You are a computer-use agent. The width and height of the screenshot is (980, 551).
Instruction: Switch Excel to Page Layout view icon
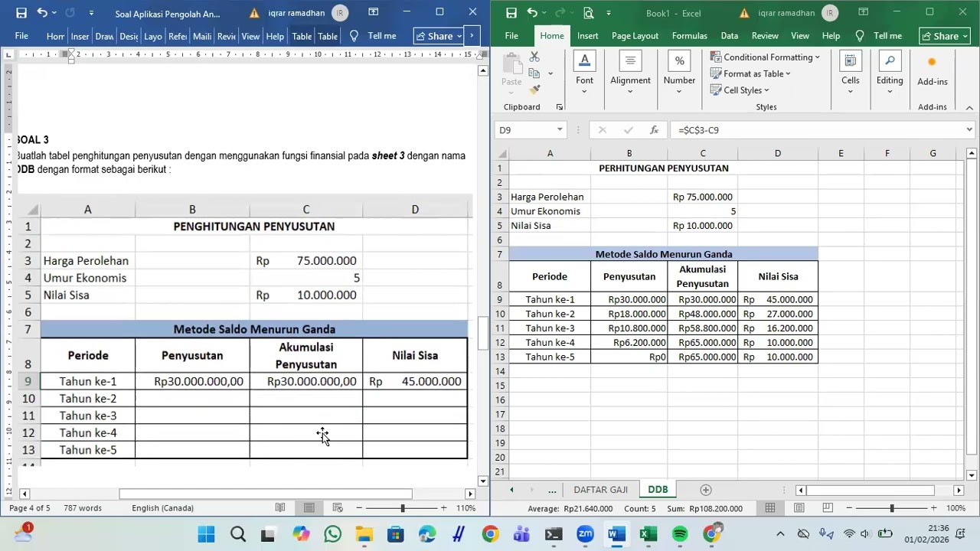pyautogui.click(x=799, y=508)
